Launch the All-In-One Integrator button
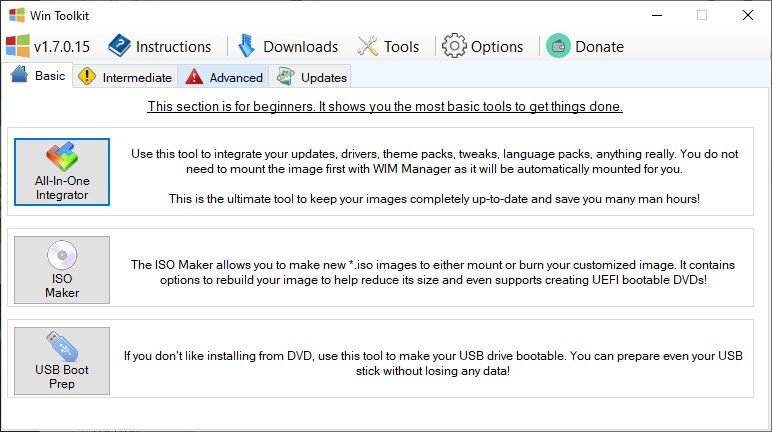Viewport: 772px width, 432px height. pos(62,172)
